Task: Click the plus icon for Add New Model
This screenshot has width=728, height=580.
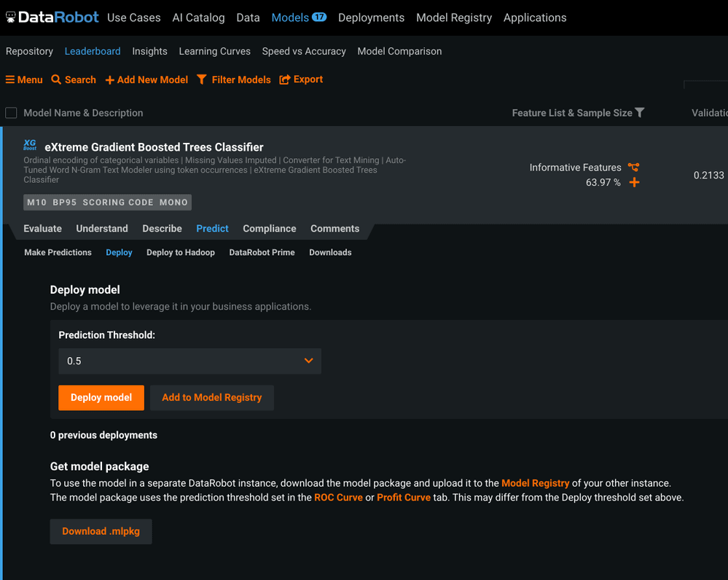Action: point(109,80)
